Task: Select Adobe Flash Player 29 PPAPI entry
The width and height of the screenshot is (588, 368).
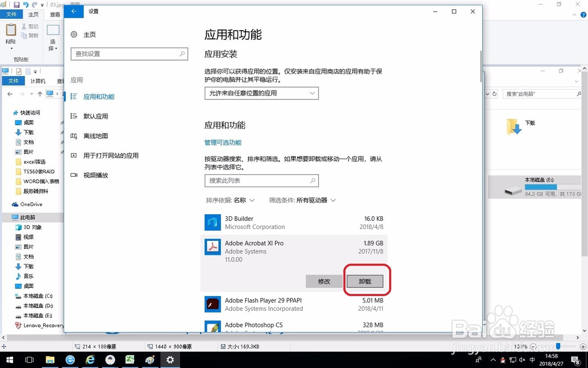Action: 294,304
